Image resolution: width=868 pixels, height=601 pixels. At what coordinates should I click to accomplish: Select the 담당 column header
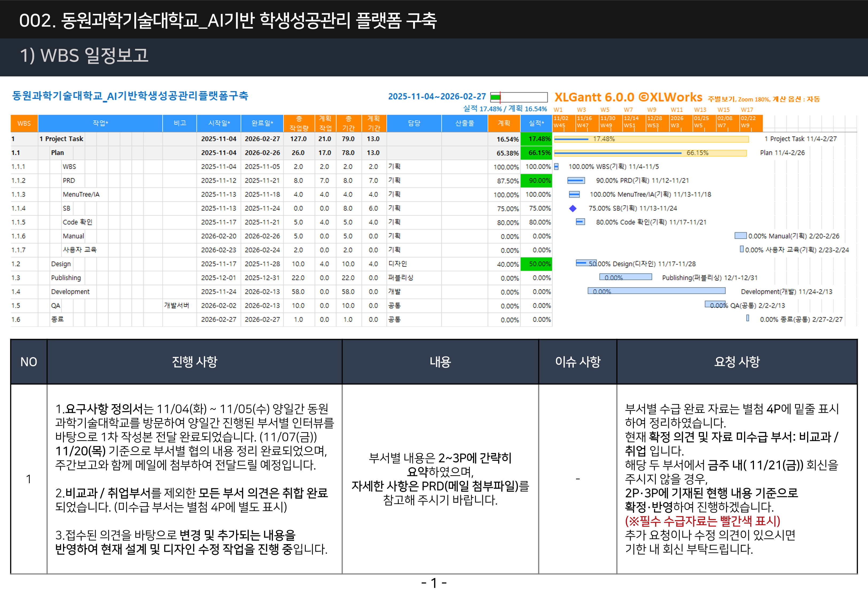click(414, 123)
